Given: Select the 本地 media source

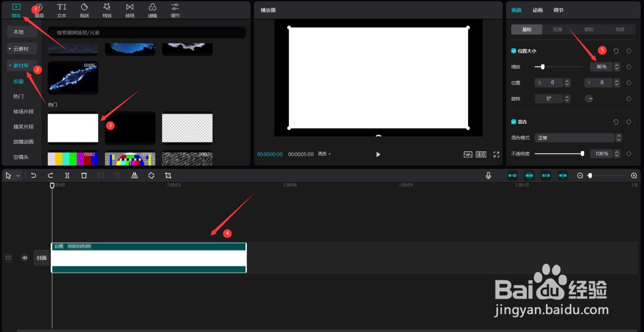Looking at the screenshot, I should (x=22, y=32).
